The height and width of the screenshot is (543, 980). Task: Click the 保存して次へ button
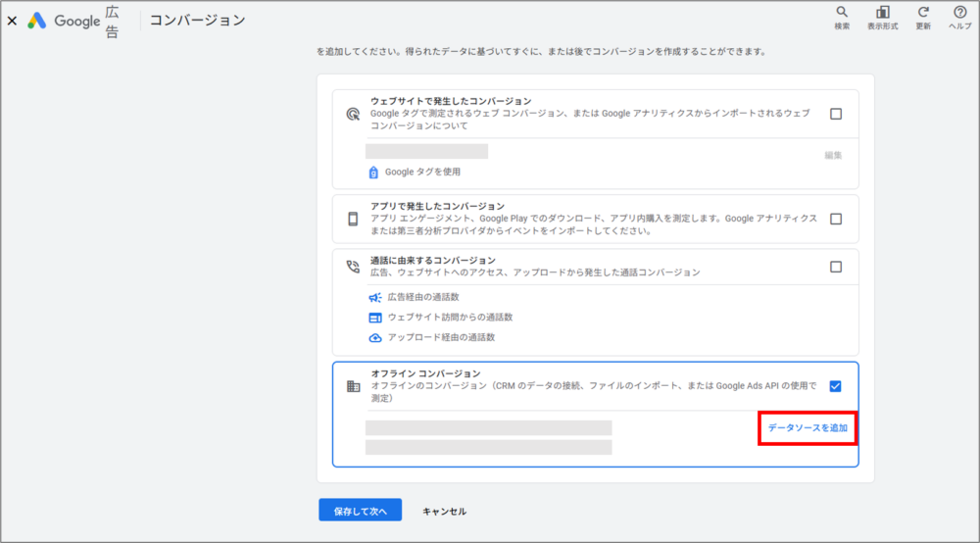(x=360, y=511)
